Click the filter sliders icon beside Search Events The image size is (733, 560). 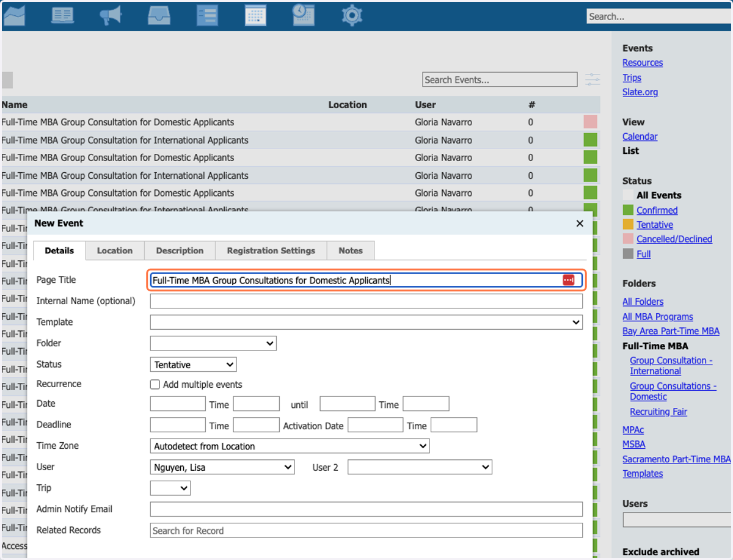[x=592, y=79]
